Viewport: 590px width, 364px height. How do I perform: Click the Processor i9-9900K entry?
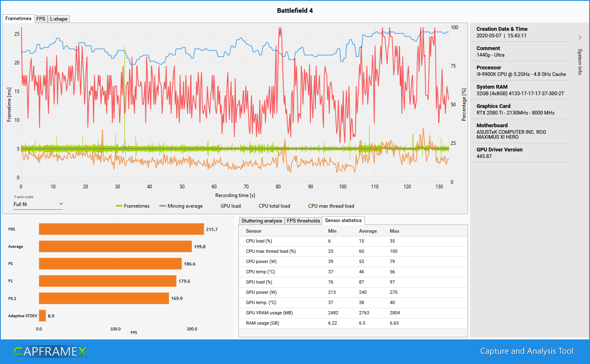pos(521,71)
